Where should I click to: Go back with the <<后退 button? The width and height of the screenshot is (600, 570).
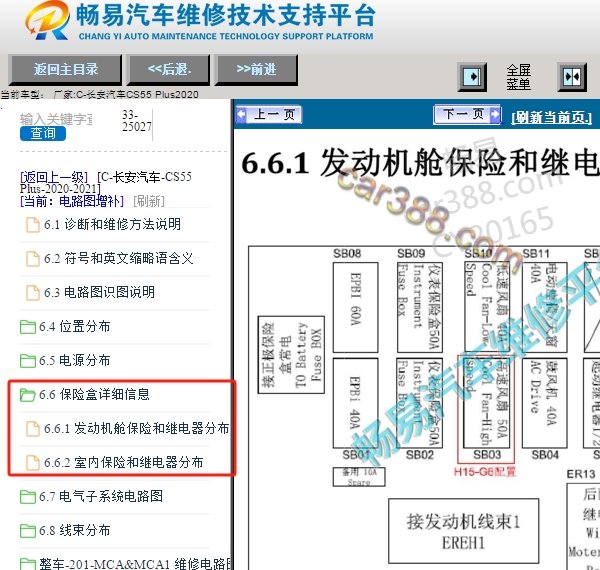tap(169, 70)
